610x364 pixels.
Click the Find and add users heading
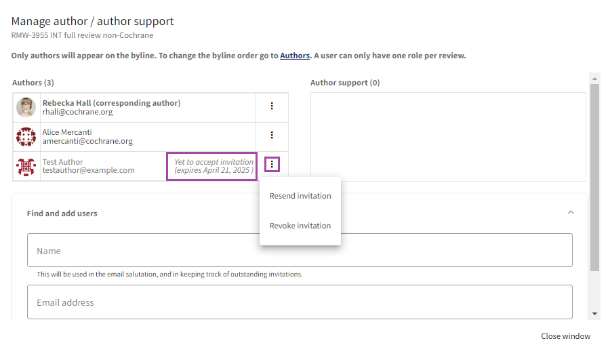click(62, 214)
